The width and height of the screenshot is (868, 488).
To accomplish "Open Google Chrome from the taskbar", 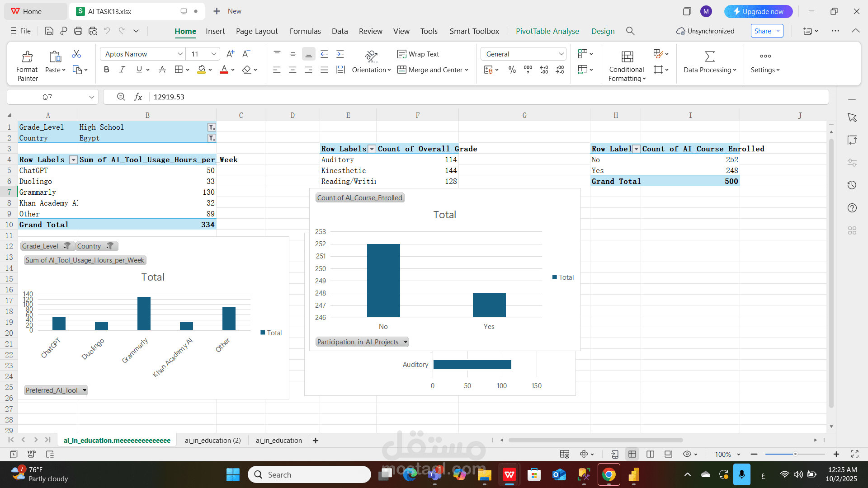I will point(609,474).
